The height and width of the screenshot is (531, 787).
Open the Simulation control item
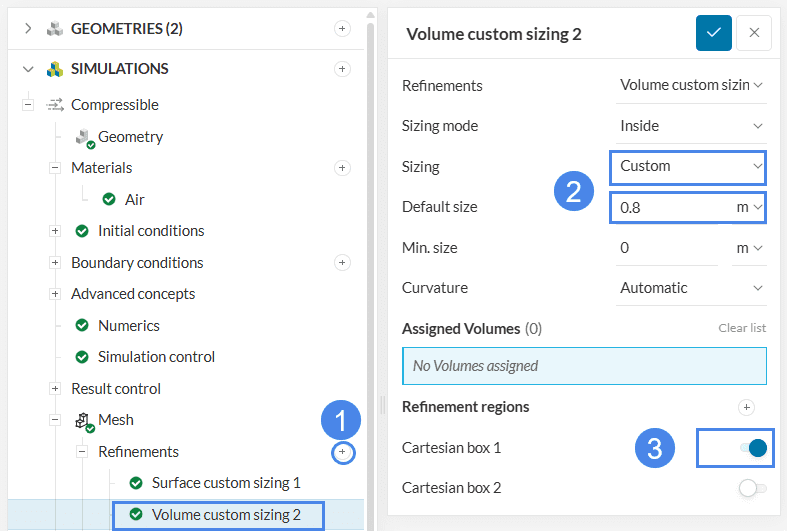pyautogui.click(x=156, y=357)
